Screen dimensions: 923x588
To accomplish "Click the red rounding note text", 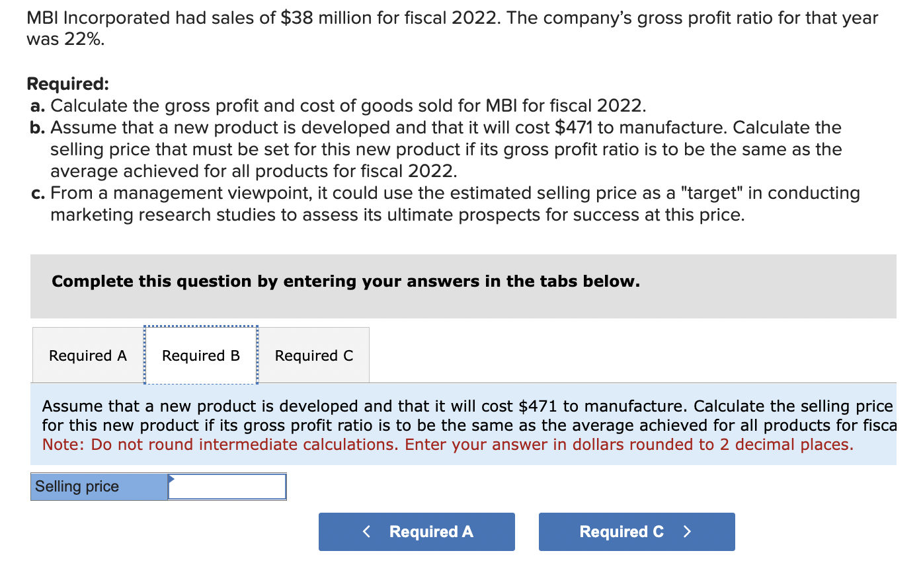I will point(448,445).
